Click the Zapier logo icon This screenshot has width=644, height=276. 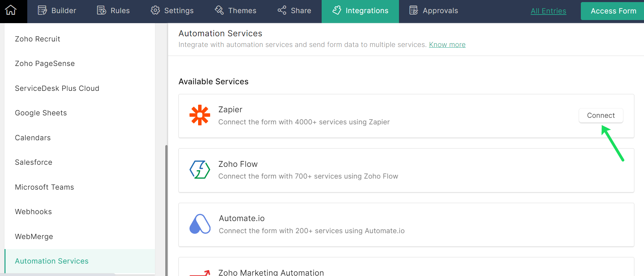pos(199,115)
